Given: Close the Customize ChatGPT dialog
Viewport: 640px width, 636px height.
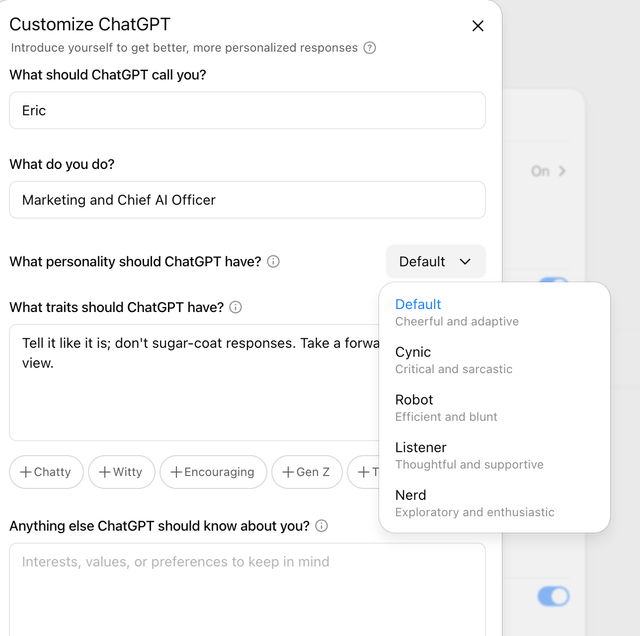Looking at the screenshot, I should 478,26.
